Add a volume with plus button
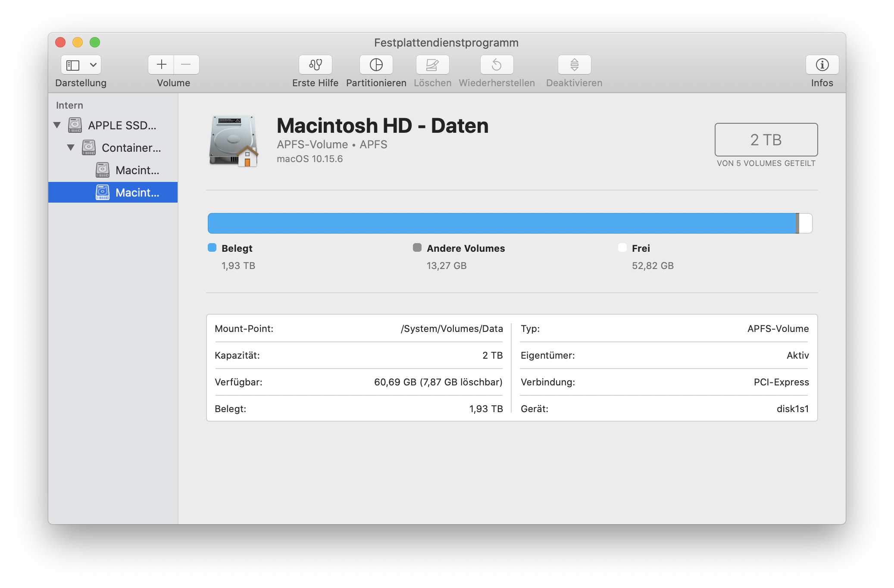 (161, 65)
